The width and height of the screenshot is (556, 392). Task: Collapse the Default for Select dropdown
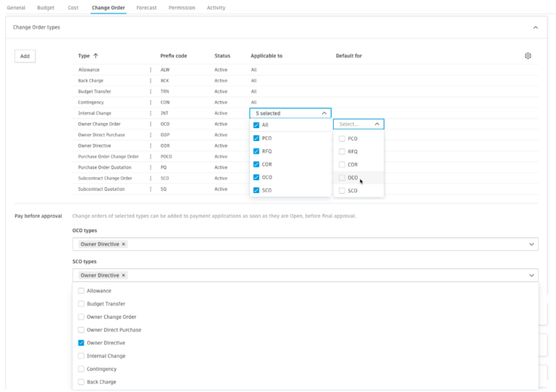[377, 124]
